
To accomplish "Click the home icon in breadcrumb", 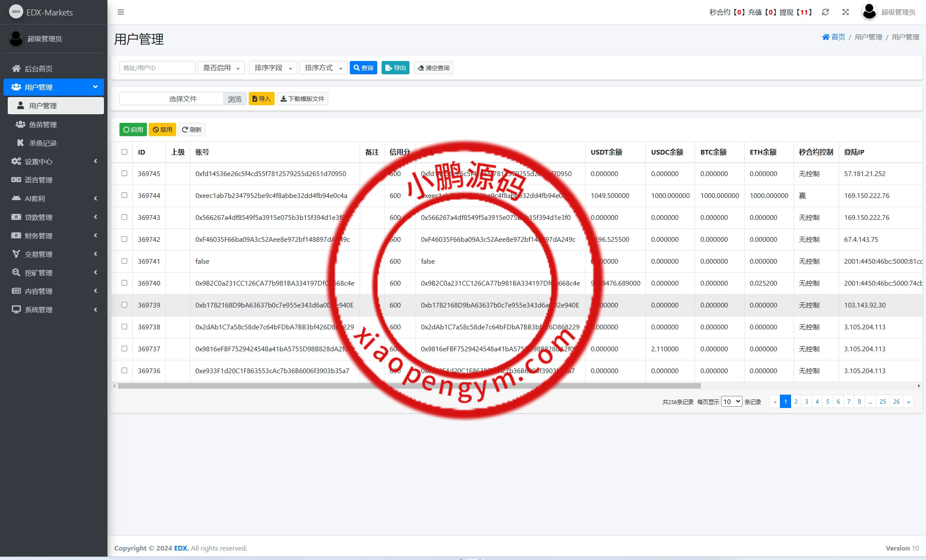I will tap(825, 37).
